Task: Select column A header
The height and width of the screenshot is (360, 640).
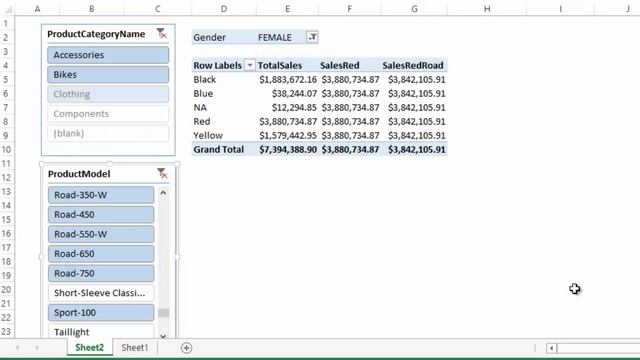Action: pyautogui.click(x=37, y=9)
